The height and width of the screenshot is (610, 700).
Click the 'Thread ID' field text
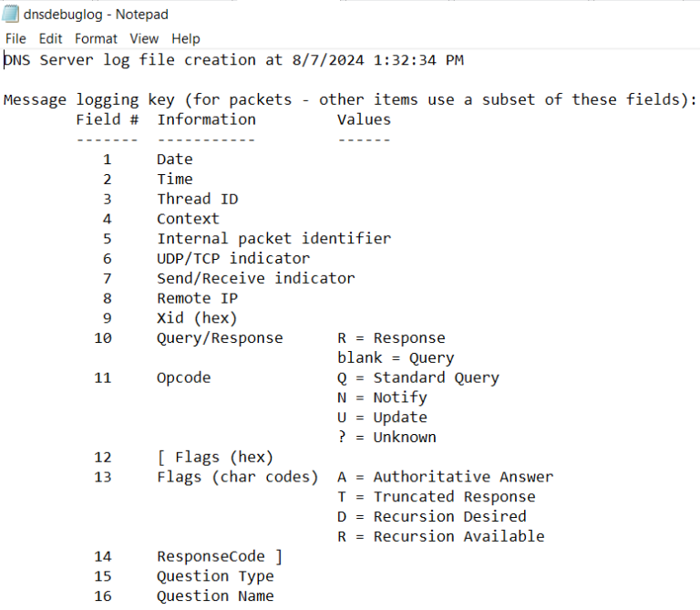[x=197, y=199]
